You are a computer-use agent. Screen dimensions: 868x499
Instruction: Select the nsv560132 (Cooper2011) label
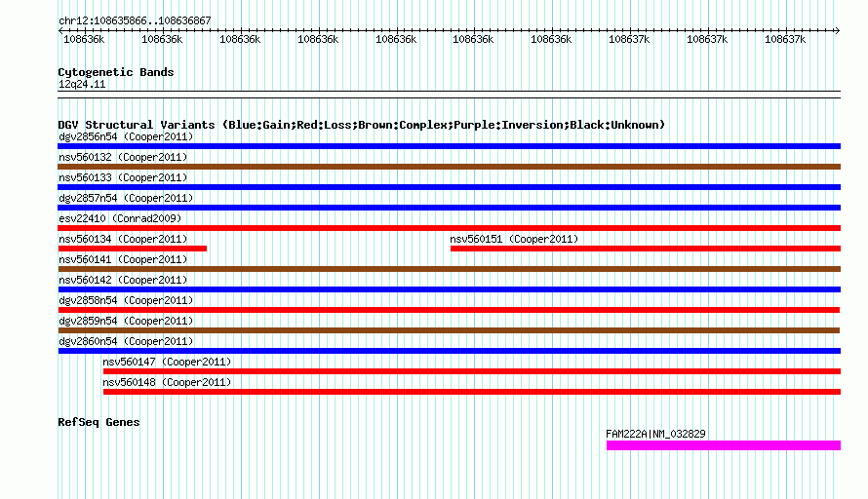pyautogui.click(x=123, y=157)
